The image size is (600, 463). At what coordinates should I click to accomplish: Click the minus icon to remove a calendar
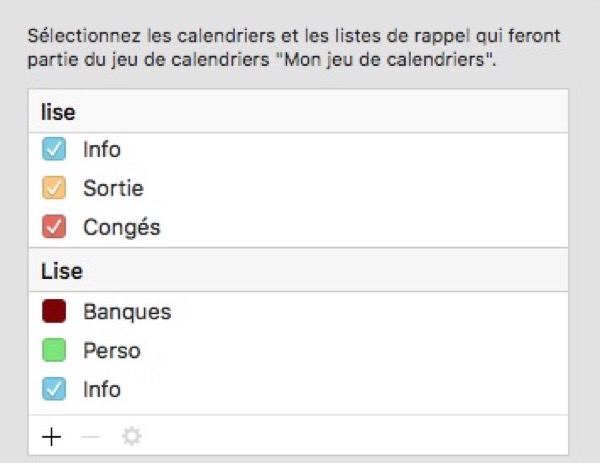(x=90, y=436)
